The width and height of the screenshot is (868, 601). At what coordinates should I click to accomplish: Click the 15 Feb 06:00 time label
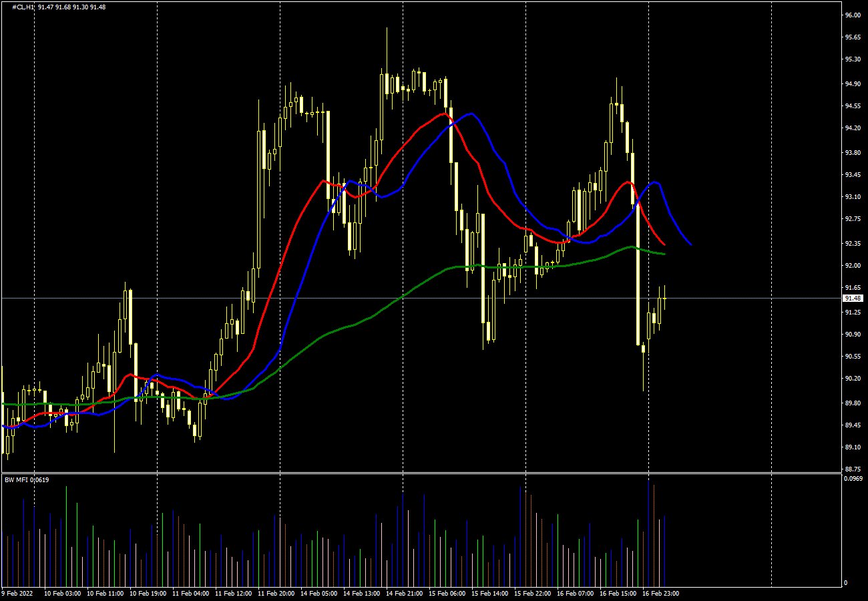pyautogui.click(x=447, y=593)
